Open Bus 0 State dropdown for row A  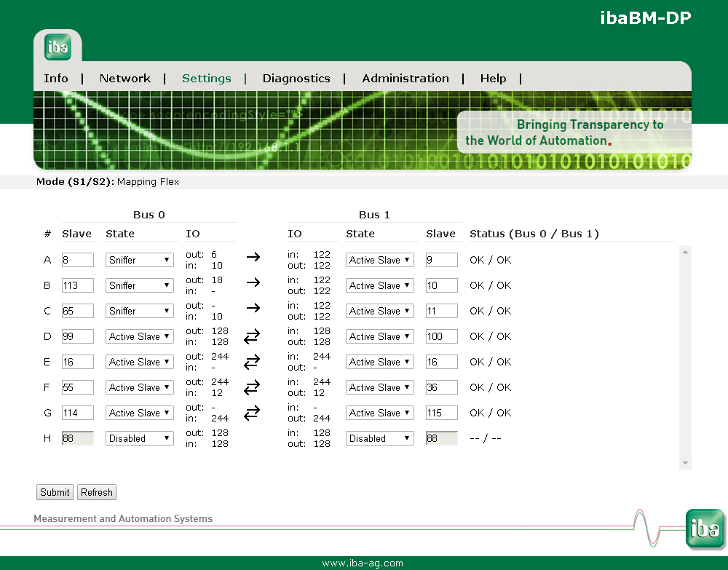click(140, 260)
